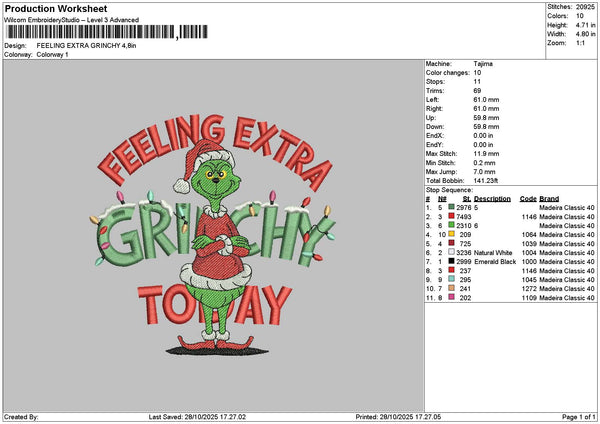Click the Brand column header
This screenshot has height=424, width=600.
coord(549,199)
